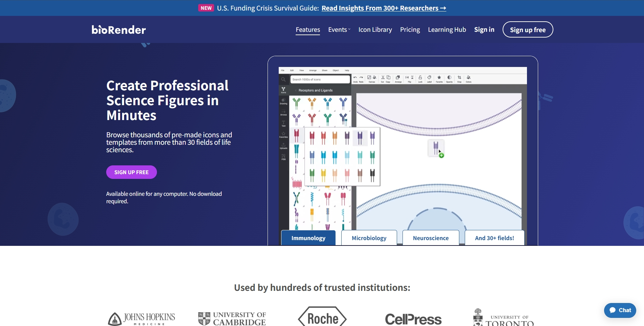Open the Uploads sidebar icon
This screenshot has width=644, height=326.
pyautogui.click(x=283, y=146)
